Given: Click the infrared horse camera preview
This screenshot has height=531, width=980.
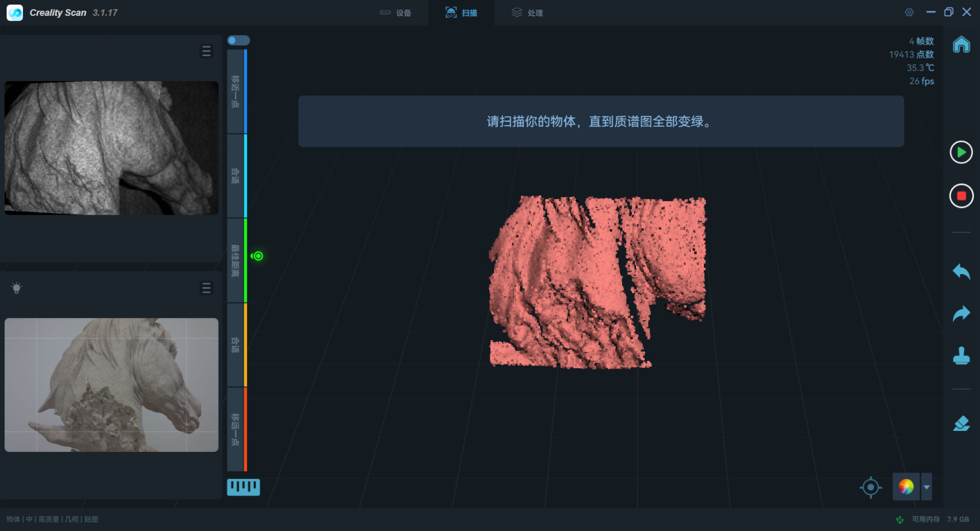Looking at the screenshot, I should tap(111, 148).
